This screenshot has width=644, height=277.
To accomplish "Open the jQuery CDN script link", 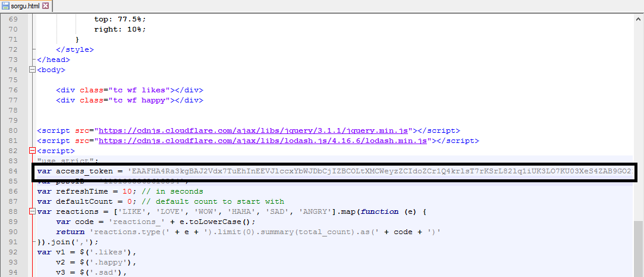I will 256,130.
